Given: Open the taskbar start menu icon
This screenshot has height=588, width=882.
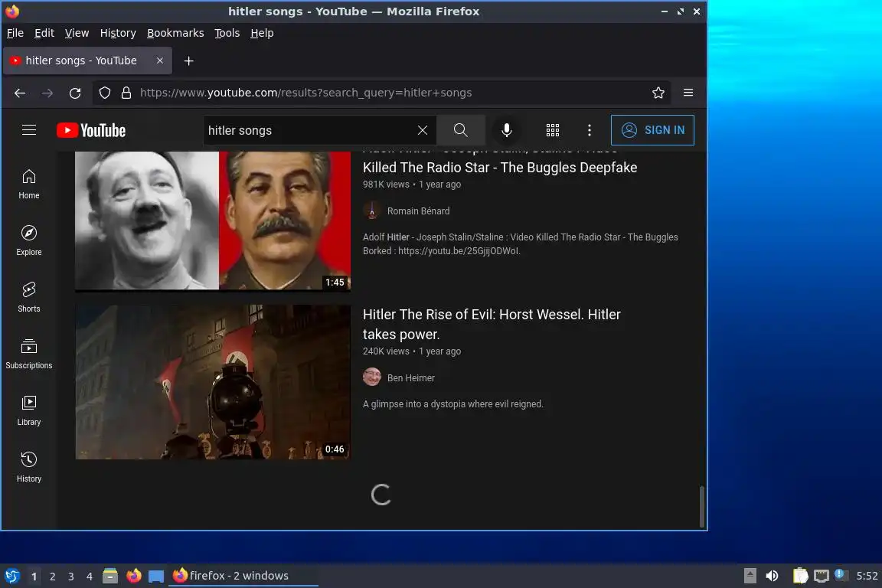Looking at the screenshot, I should click(x=12, y=576).
